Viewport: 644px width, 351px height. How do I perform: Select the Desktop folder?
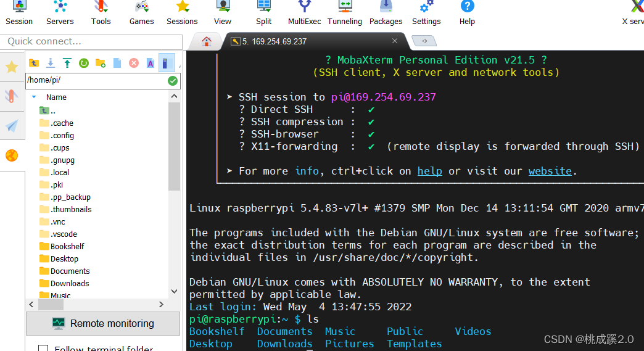click(x=59, y=258)
